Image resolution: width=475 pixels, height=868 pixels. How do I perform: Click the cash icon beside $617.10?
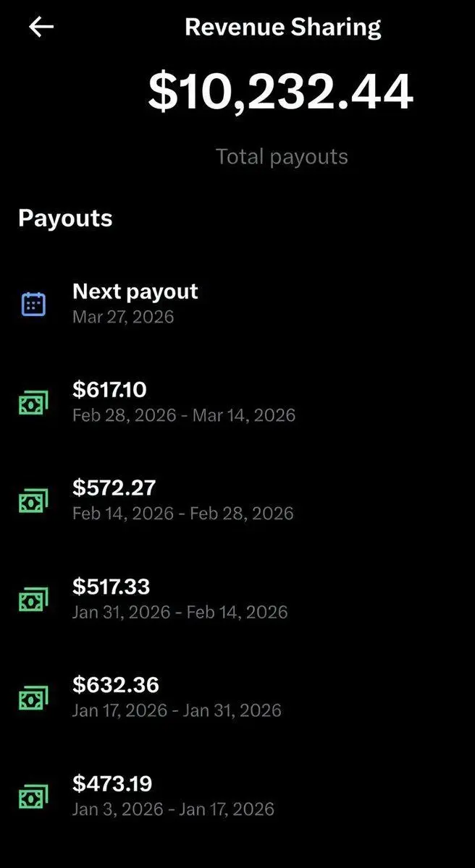pyautogui.click(x=33, y=403)
